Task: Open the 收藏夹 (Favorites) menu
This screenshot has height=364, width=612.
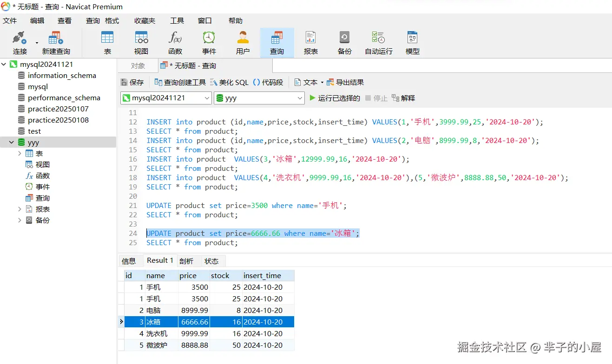Action: point(145,21)
